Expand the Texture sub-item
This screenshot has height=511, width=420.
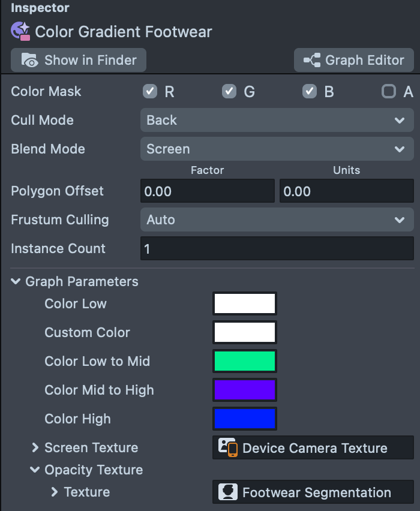click(54, 492)
